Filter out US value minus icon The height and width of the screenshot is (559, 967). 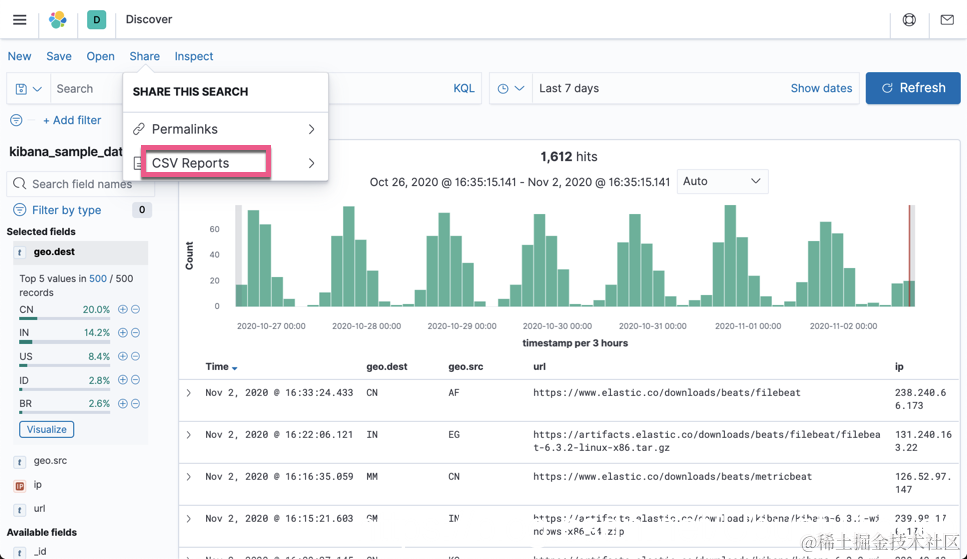(x=135, y=356)
